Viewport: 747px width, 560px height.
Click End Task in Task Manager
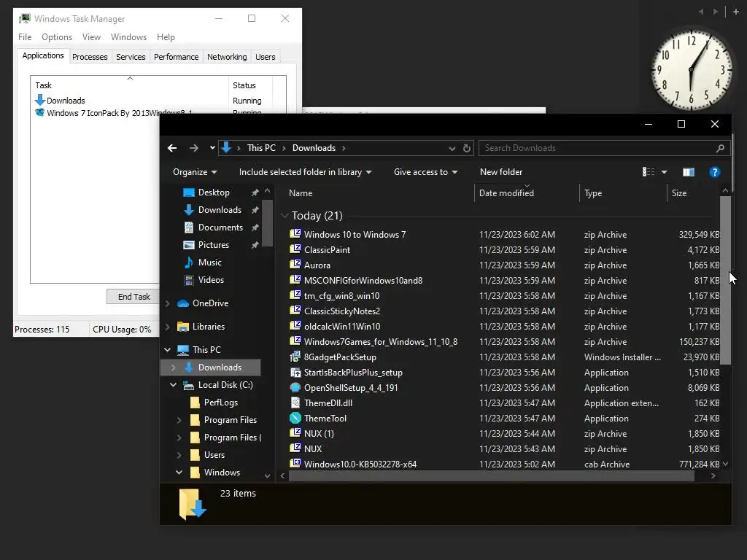(x=133, y=297)
